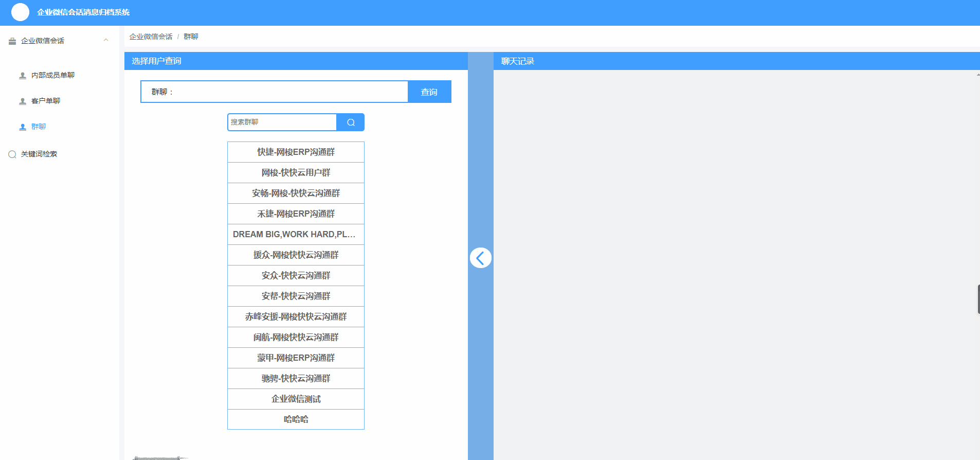Click the dark scrollbar handle at right edge
Viewport: 980px width, 460px height.
(x=978, y=299)
